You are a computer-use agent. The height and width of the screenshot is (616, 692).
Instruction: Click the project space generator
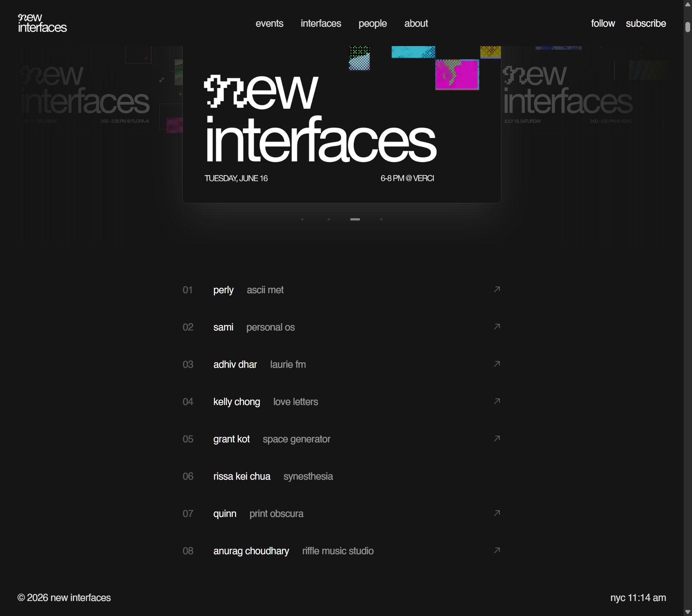coord(296,439)
